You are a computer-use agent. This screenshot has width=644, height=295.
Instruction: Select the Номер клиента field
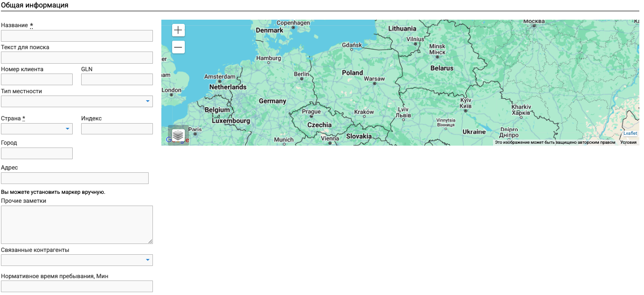(x=37, y=80)
